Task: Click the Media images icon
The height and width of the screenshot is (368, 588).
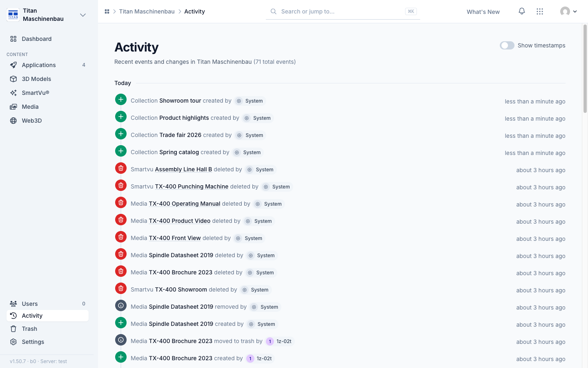Action: 13,107
